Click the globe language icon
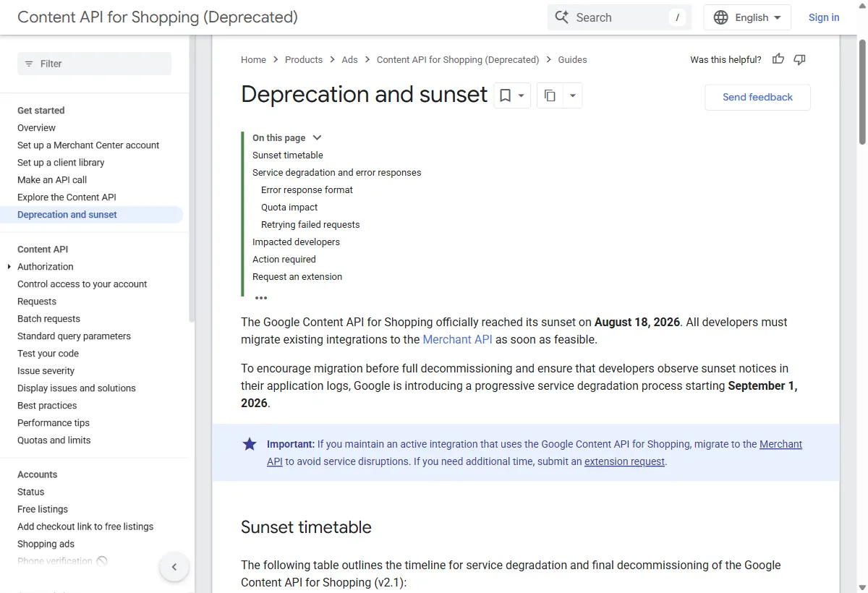868x593 pixels. pyautogui.click(x=720, y=17)
